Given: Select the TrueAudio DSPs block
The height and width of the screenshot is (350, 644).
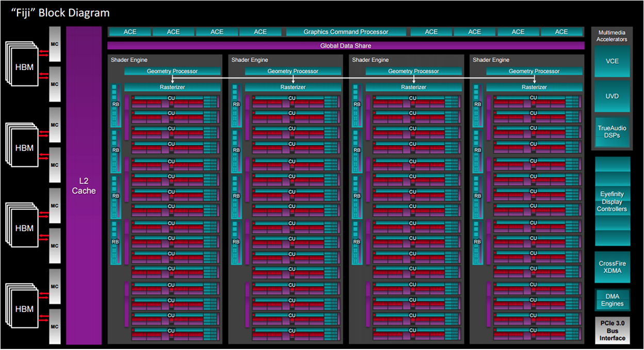Looking at the screenshot, I should (x=612, y=131).
